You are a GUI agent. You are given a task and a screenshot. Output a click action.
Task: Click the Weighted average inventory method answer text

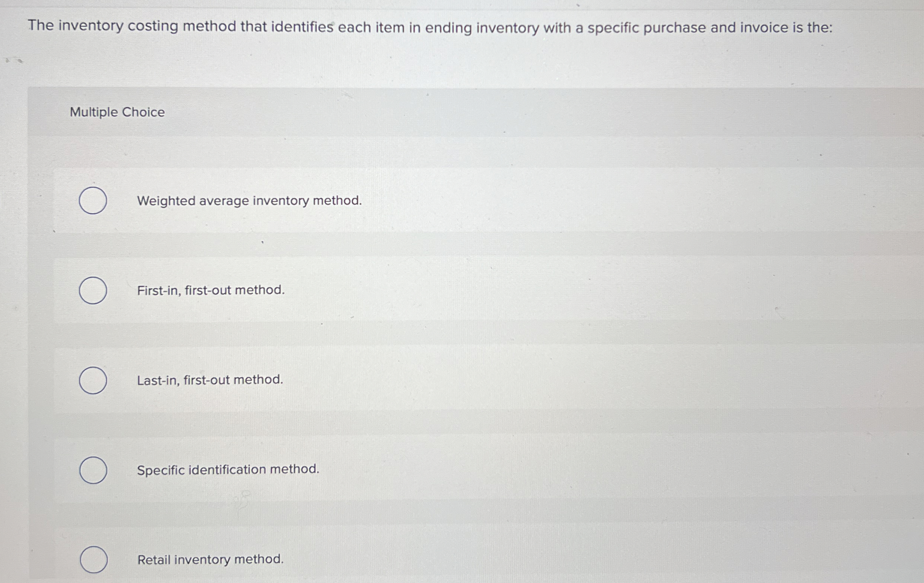(x=249, y=201)
